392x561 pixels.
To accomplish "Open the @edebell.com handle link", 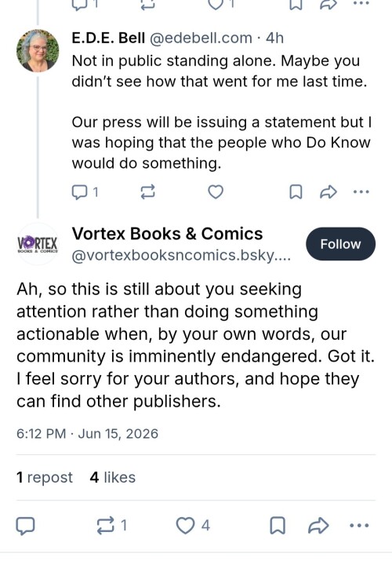I will pos(200,38).
